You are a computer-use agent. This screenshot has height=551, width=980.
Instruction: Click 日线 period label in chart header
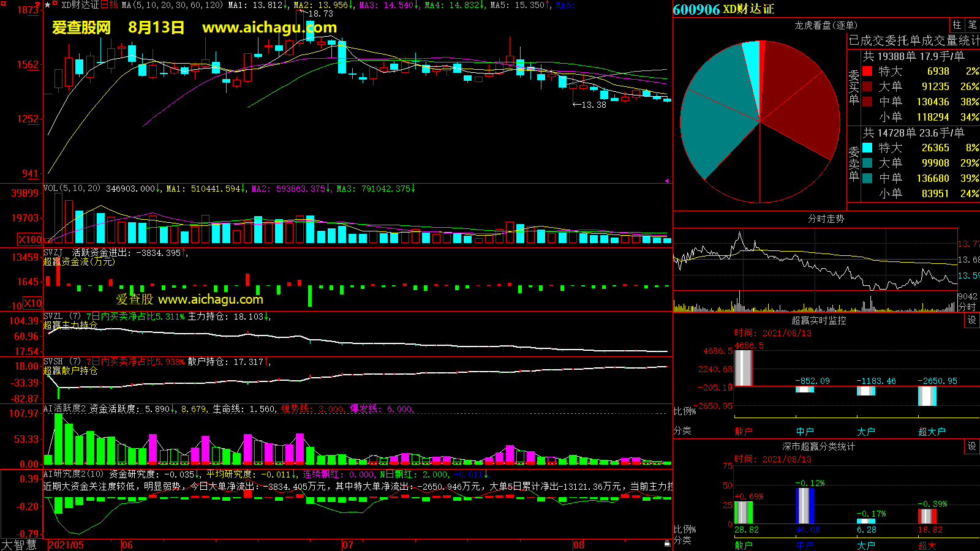(109, 5)
